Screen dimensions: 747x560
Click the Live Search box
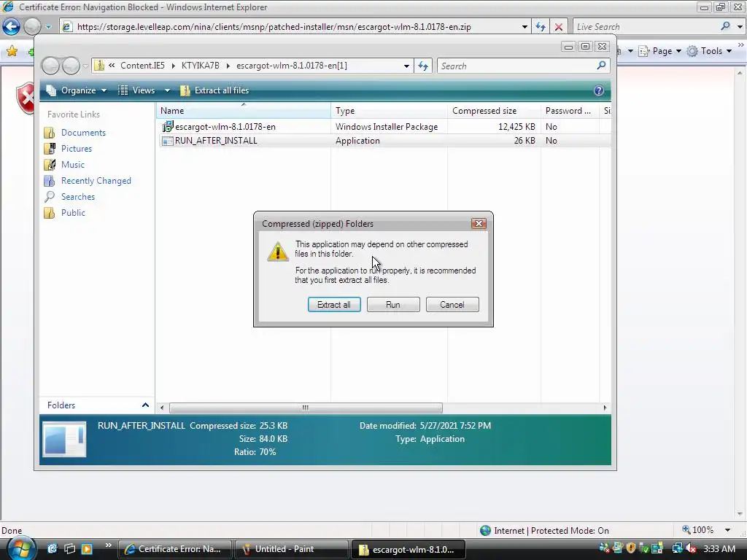pyautogui.click(x=646, y=27)
